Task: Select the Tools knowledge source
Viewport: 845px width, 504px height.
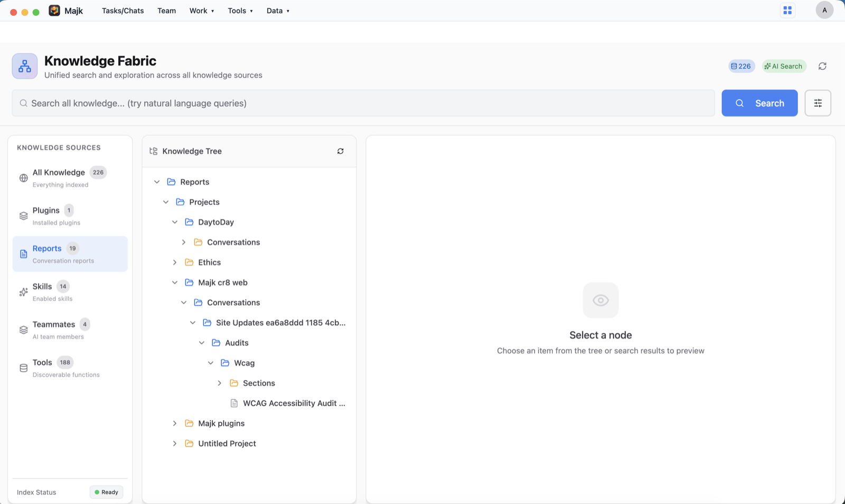Action: click(70, 368)
